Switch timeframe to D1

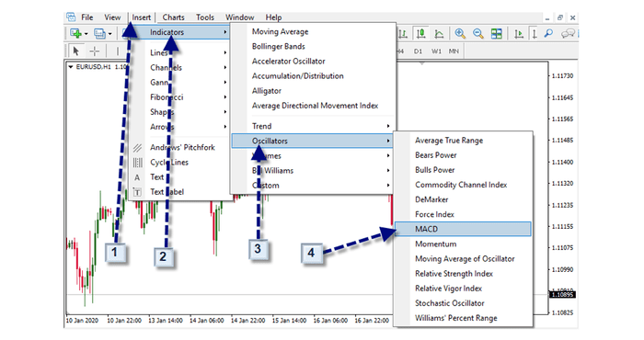click(418, 51)
